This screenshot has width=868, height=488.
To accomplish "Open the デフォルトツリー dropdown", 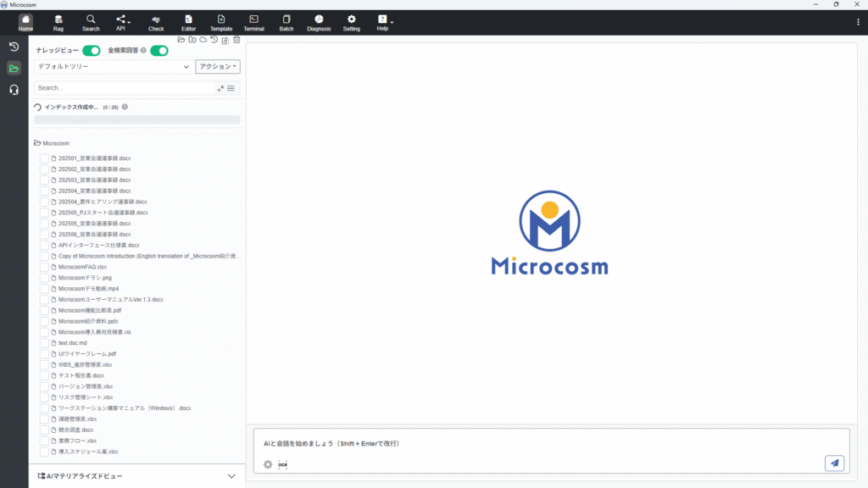I will [x=113, y=66].
